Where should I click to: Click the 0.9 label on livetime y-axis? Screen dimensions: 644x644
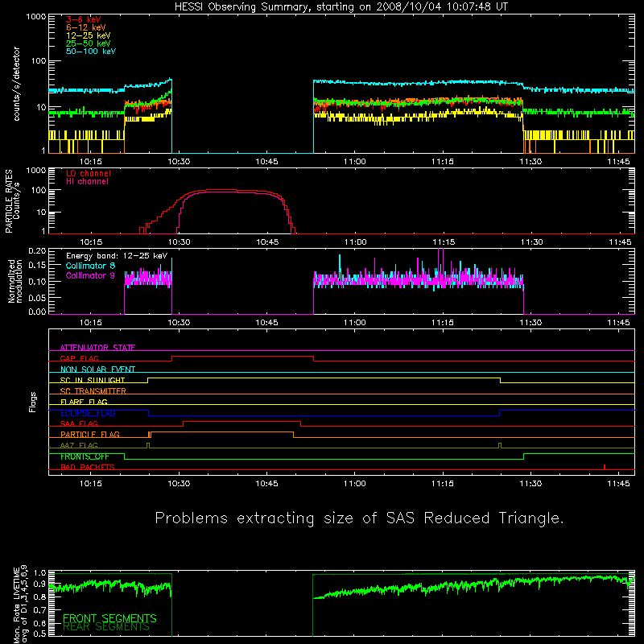[39, 584]
